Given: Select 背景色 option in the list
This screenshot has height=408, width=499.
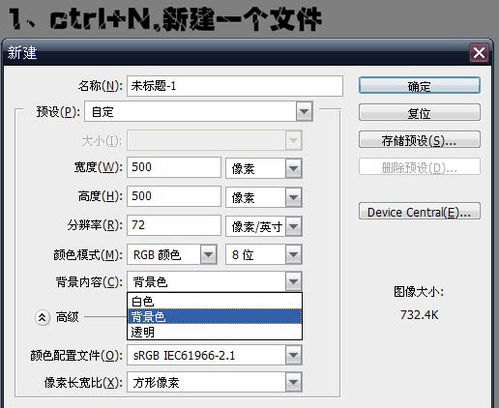Looking at the screenshot, I should [215, 317].
